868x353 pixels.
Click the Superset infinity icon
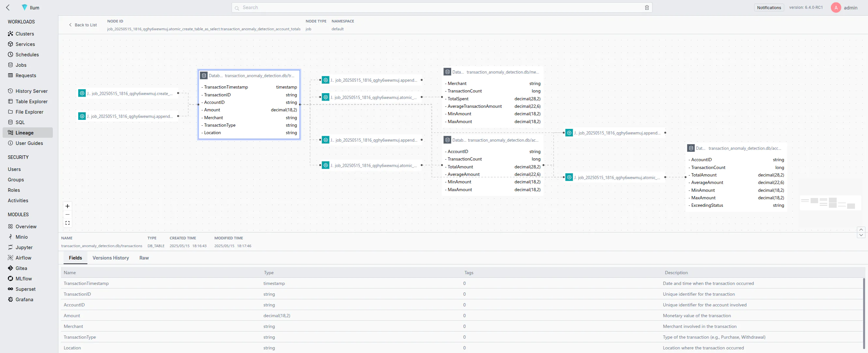pos(10,289)
